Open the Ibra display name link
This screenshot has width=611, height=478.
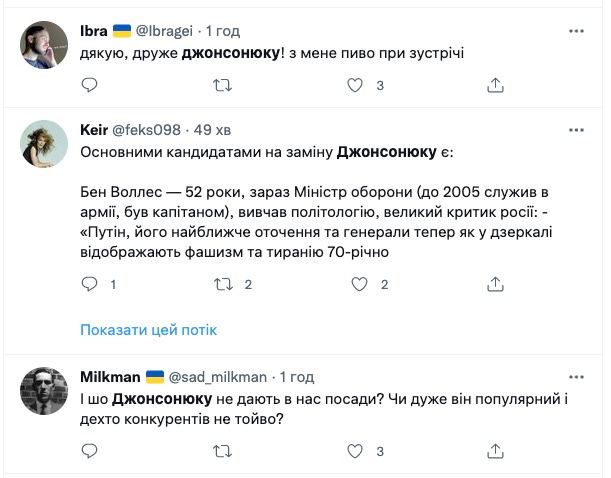(x=93, y=31)
